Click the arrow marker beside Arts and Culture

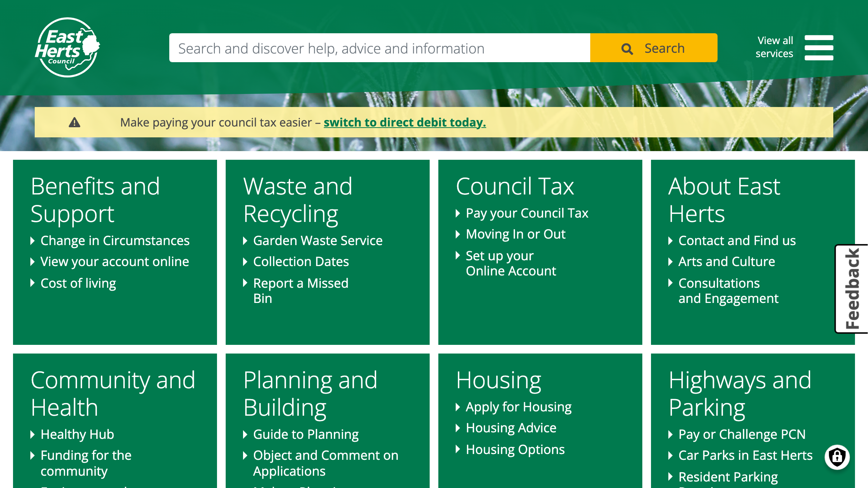coord(671,262)
